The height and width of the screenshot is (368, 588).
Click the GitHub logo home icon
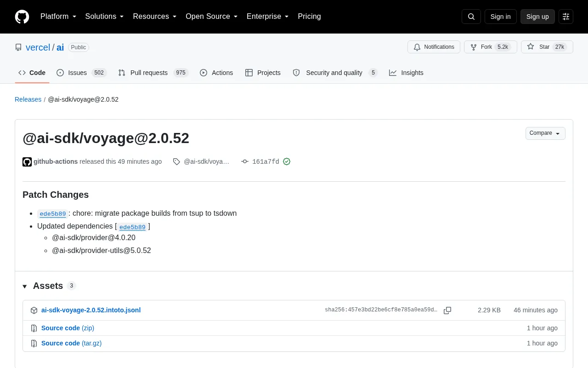click(x=22, y=17)
